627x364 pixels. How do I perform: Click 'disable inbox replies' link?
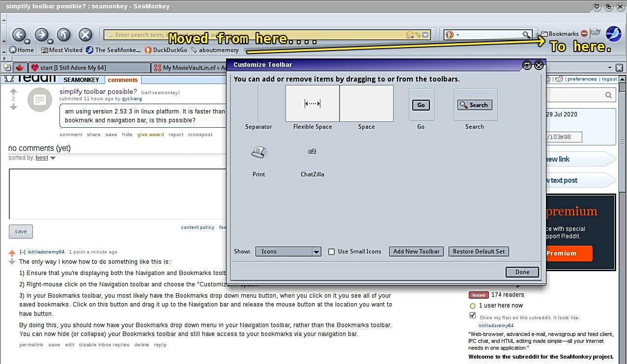(x=104, y=345)
